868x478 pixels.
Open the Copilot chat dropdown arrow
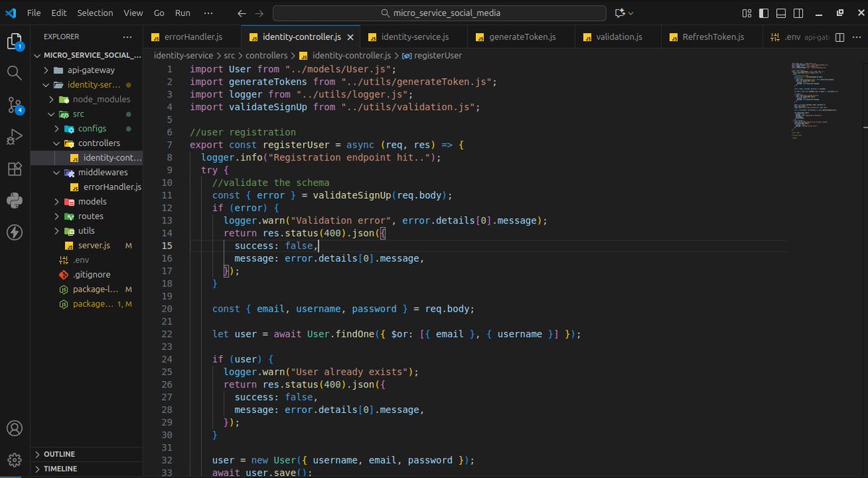tap(631, 13)
